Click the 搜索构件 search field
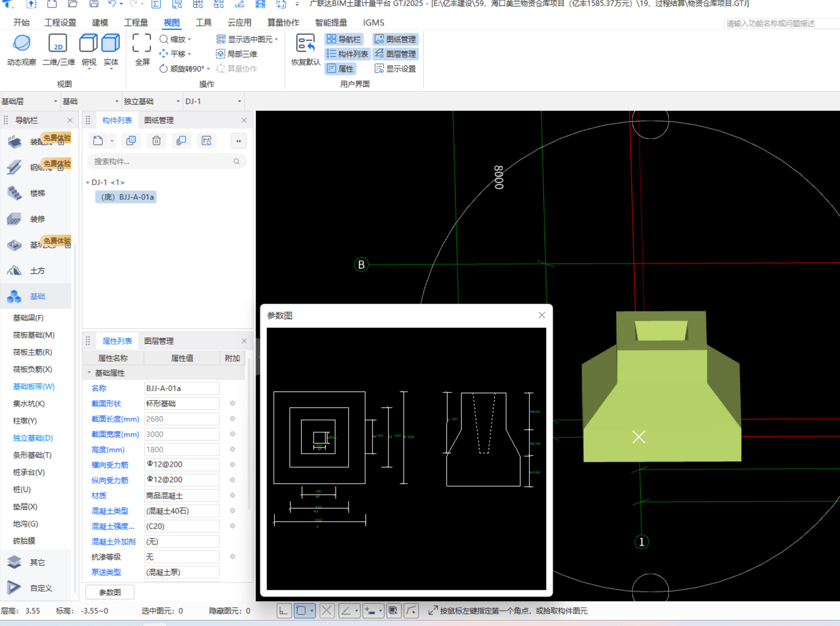Screen dimensions: 840x626 pyautogui.click(x=167, y=161)
